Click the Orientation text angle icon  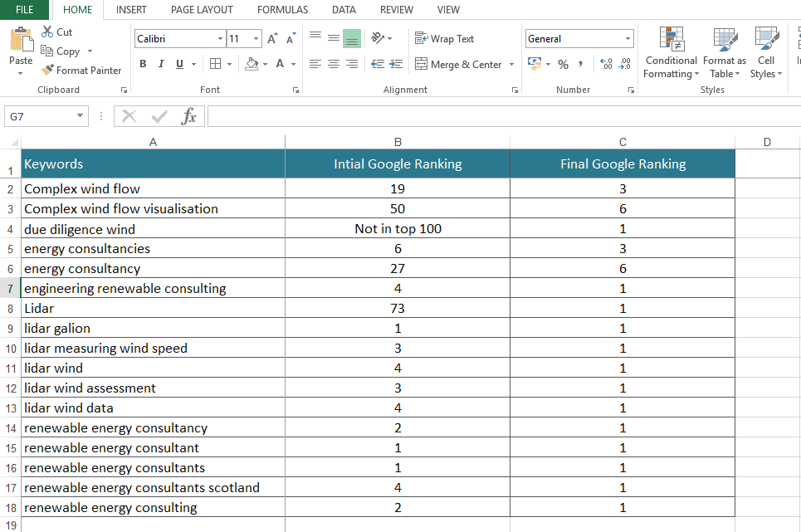point(378,38)
